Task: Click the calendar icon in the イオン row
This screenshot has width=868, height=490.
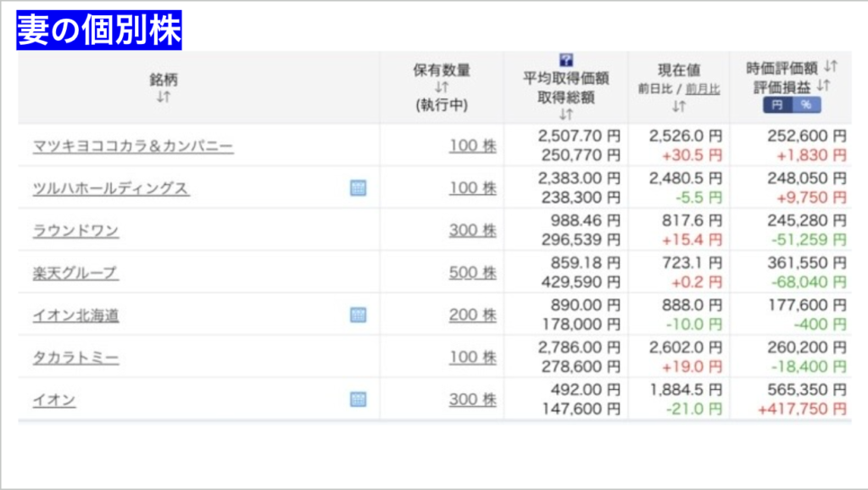Action: coord(358,399)
